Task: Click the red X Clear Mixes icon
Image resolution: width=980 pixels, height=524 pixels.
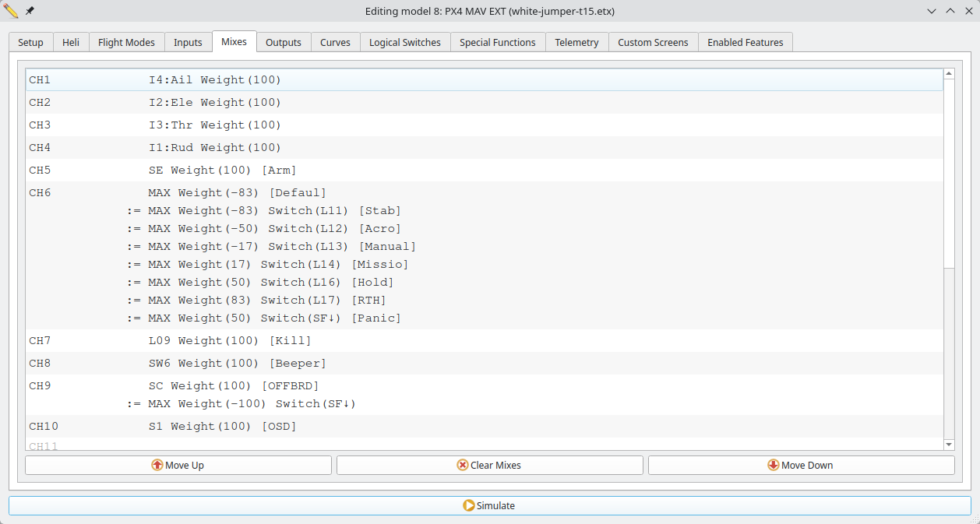Action: point(460,465)
